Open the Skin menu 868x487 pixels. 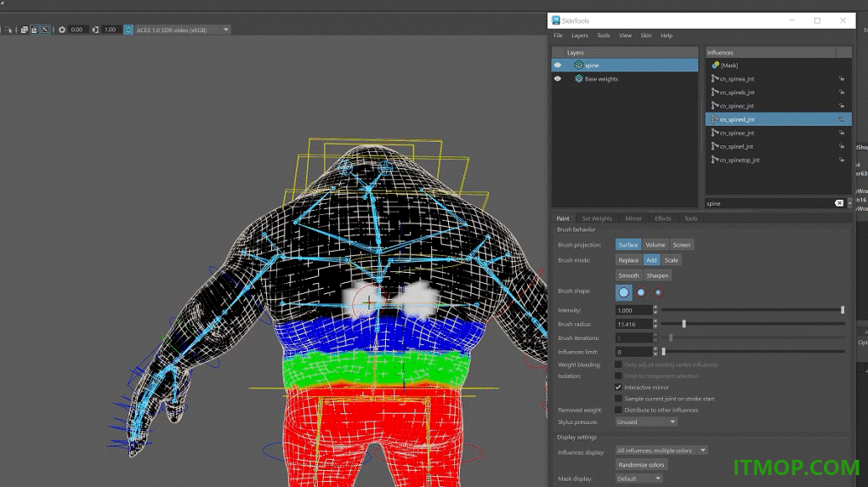646,36
